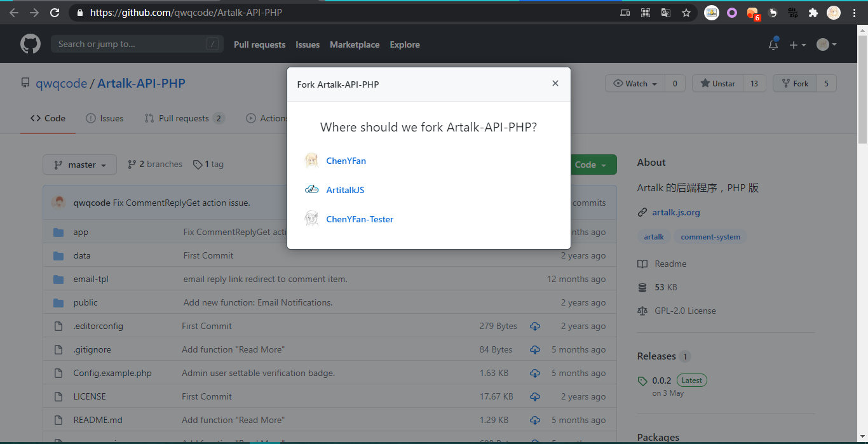Image resolution: width=868 pixels, height=444 pixels.
Task: Open Explore in top navigation
Action: tap(405, 44)
